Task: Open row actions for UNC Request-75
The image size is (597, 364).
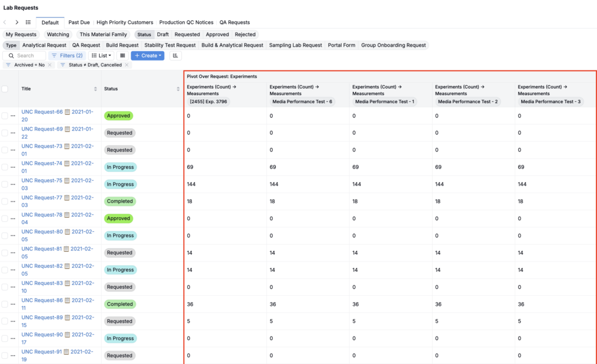Action: pos(13,185)
